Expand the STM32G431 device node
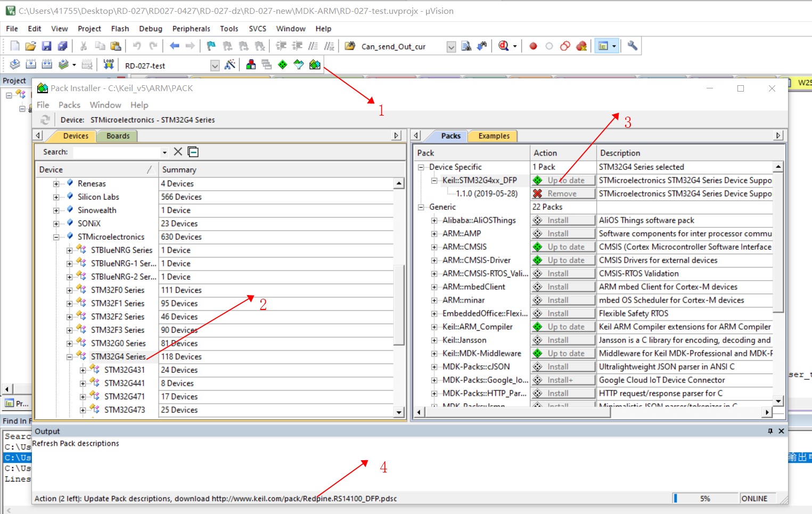 (83, 370)
